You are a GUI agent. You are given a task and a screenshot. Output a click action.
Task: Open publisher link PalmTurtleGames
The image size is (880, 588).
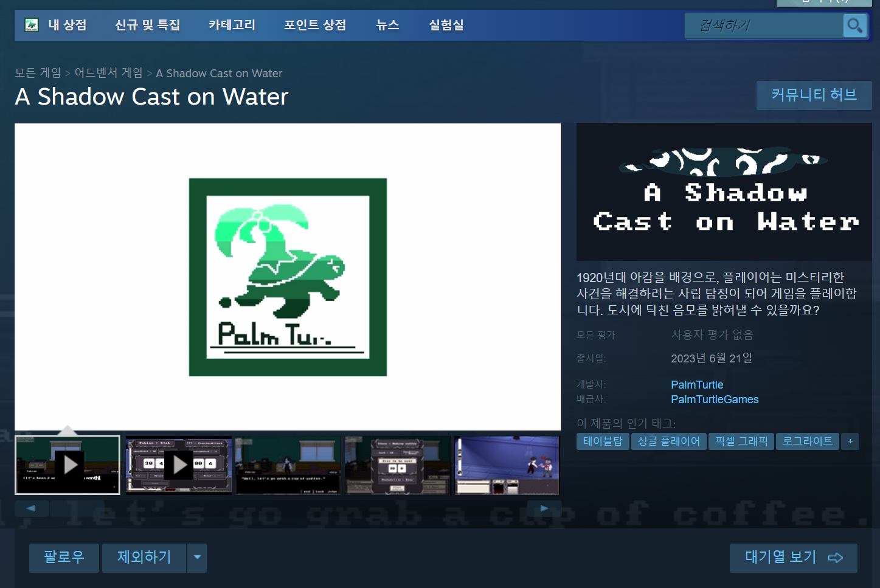[715, 399]
